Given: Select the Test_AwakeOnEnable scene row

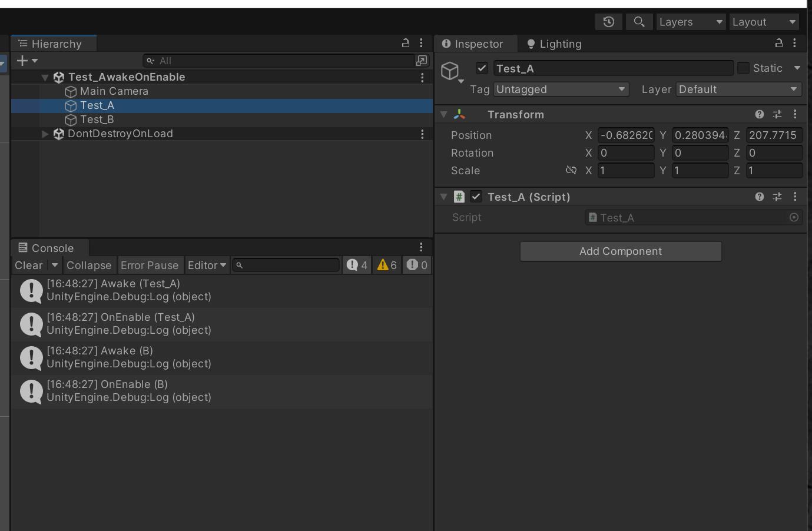Looking at the screenshot, I should coord(221,77).
